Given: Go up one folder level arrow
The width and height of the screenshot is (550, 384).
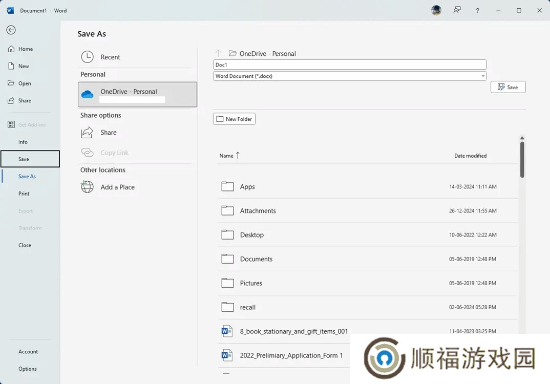Looking at the screenshot, I should (219, 53).
